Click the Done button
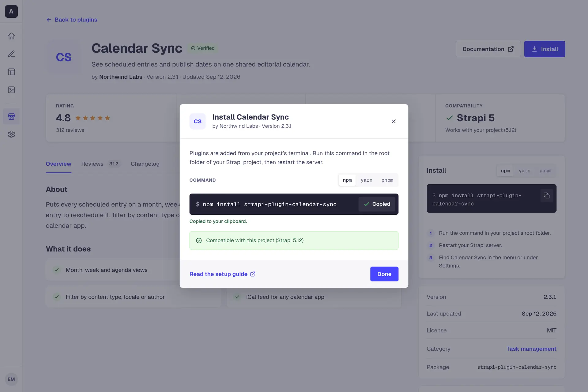The width and height of the screenshot is (588, 392). (x=384, y=274)
